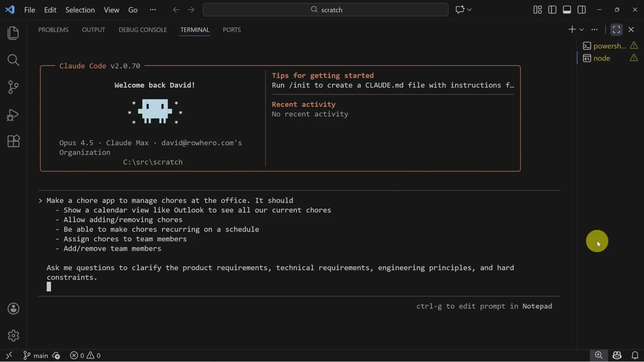The width and height of the screenshot is (644, 362).
Task: Toggle maximized panel size
Action: pyautogui.click(x=616, y=29)
